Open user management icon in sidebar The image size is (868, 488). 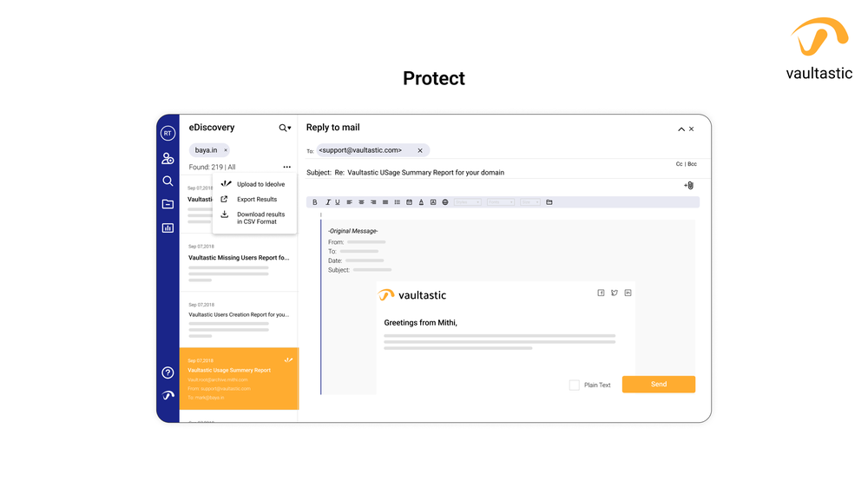coord(168,158)
